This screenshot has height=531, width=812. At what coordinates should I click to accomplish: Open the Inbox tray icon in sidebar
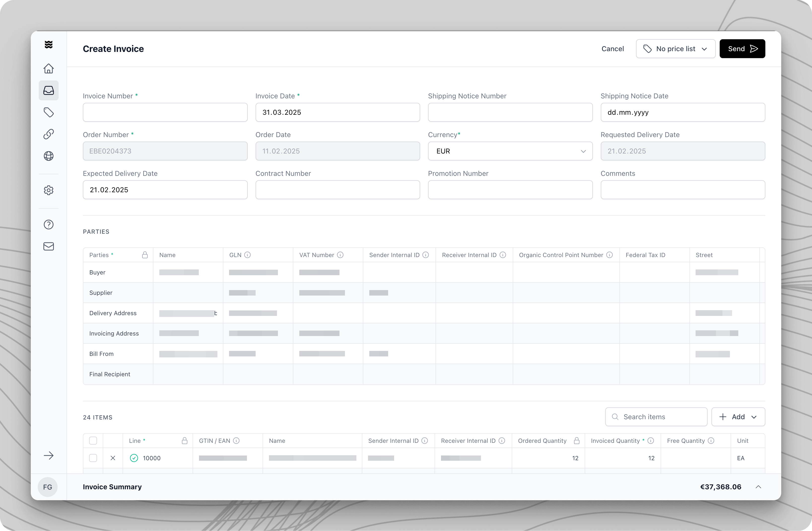48,90
